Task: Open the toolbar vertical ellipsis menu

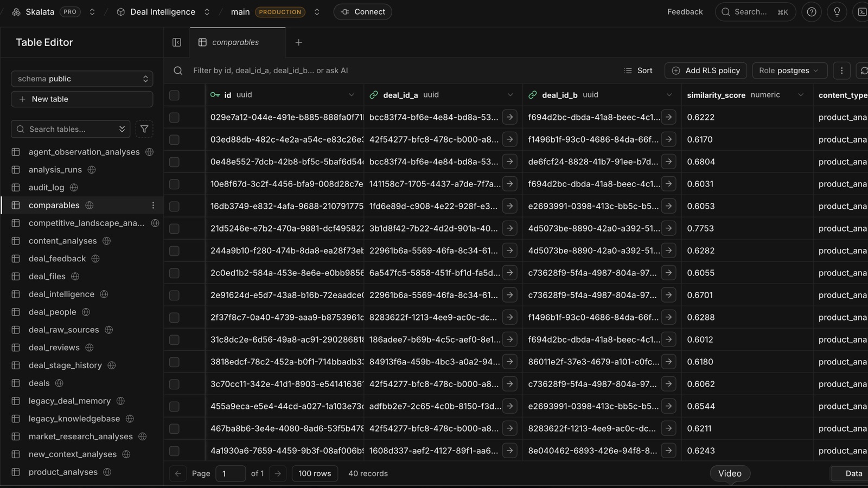Action: point(841,70)
